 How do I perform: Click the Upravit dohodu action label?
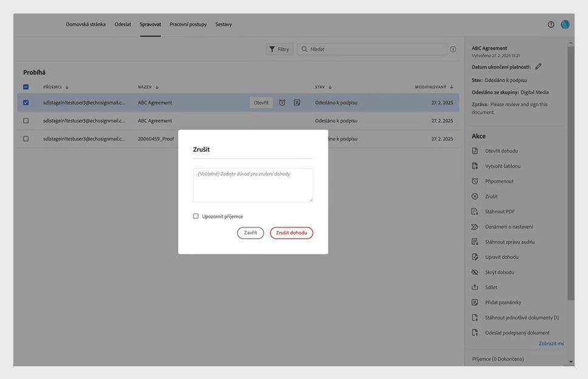502,257
